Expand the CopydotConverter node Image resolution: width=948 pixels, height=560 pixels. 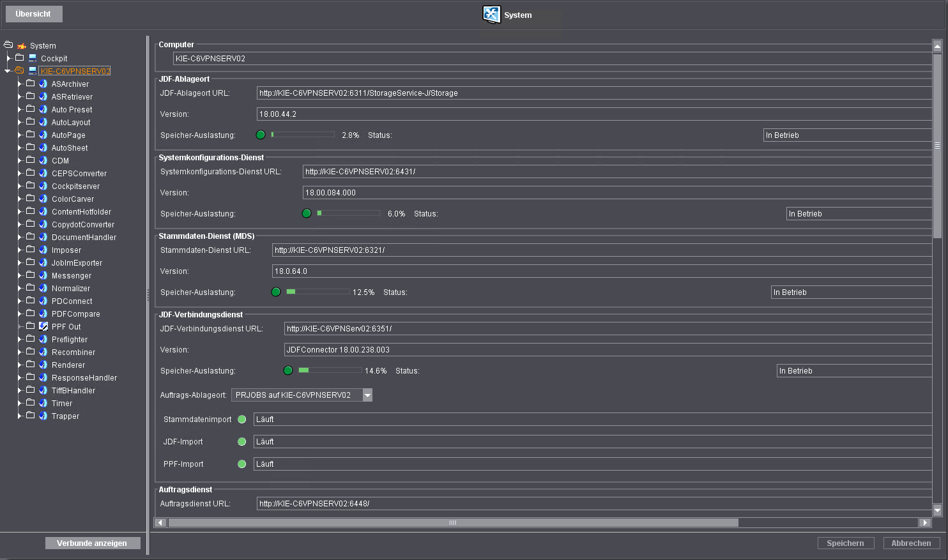(19, 224)
